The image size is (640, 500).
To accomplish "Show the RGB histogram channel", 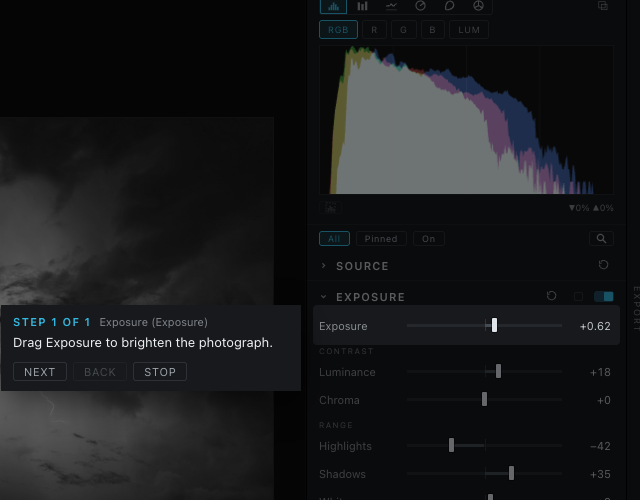I will pyautogui.click(x=338, y=30).
